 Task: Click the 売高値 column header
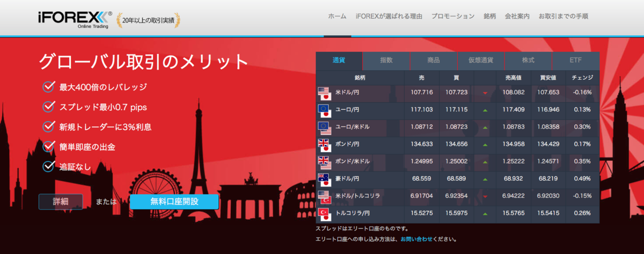(513, 78)
